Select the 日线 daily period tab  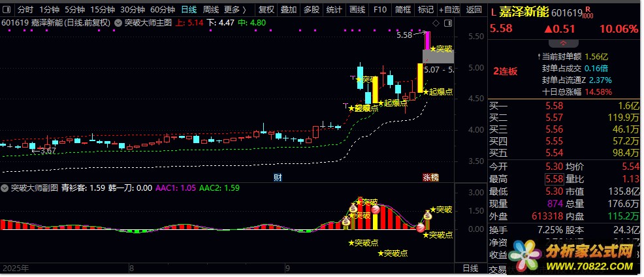(x=189, y=9)
